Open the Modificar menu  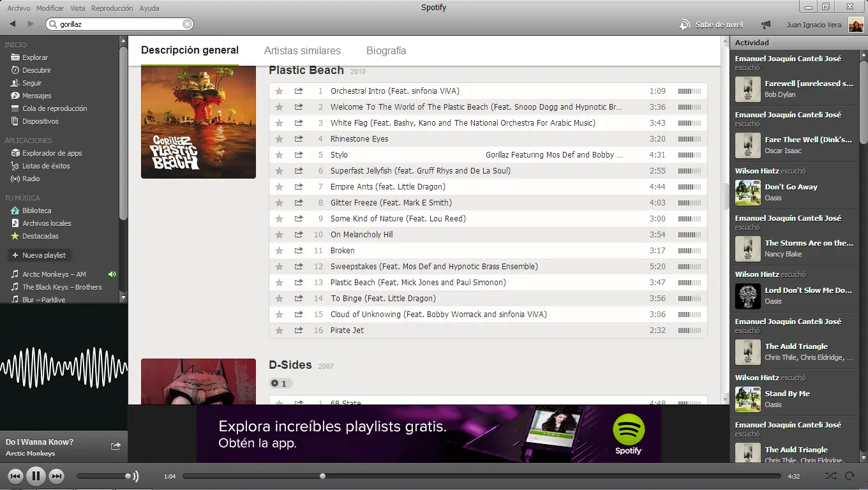point(50,8)
